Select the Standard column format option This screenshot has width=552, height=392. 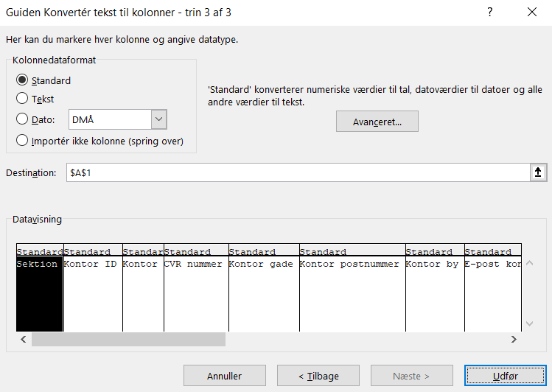[22, 80]
